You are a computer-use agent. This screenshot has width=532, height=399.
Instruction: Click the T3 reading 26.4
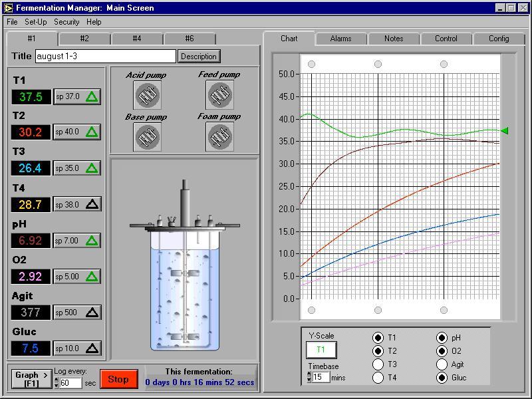31,168
